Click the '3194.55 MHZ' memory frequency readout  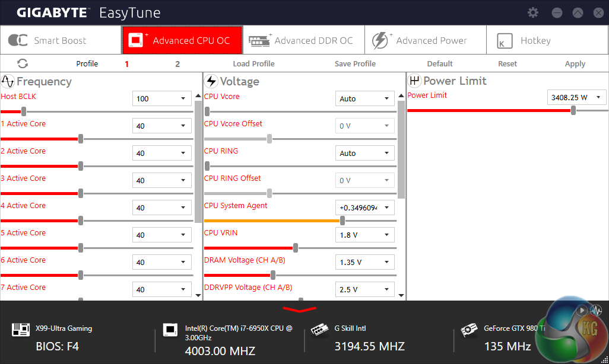tap(370, 346)
